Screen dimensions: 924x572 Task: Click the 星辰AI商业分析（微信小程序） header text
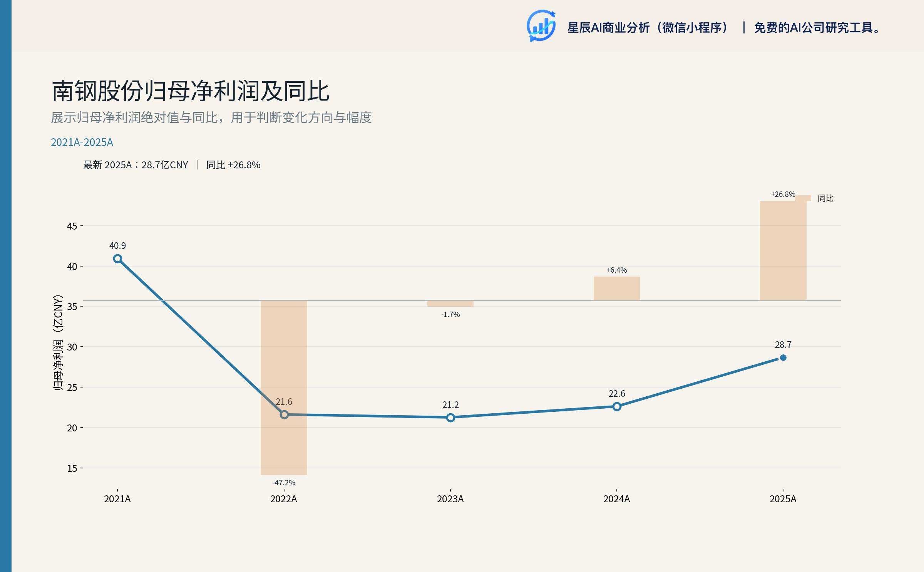click(648, 28)
